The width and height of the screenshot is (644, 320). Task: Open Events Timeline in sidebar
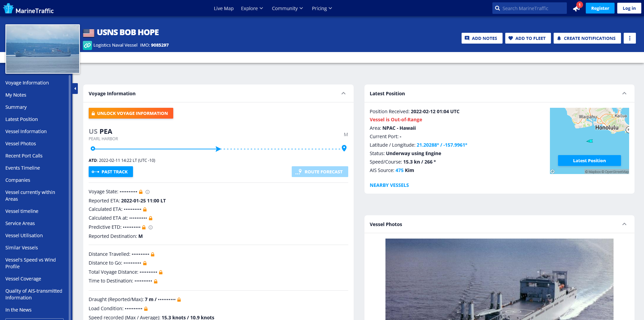[x=23, y=168]
